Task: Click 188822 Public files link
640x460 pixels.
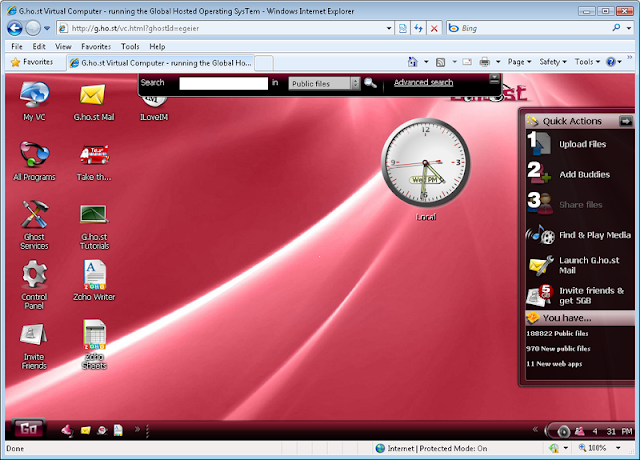Action: pyautogui.click(x=557, y=333)
